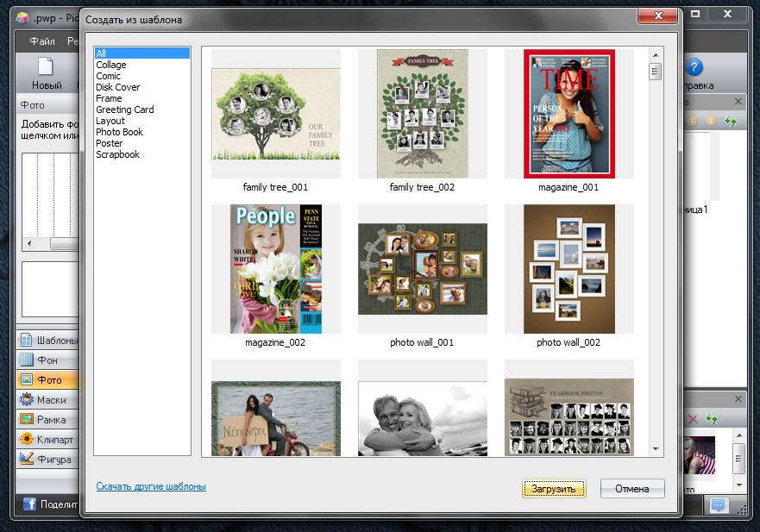Open the Файл menu

pyautogui.click(x=41, y=41)
